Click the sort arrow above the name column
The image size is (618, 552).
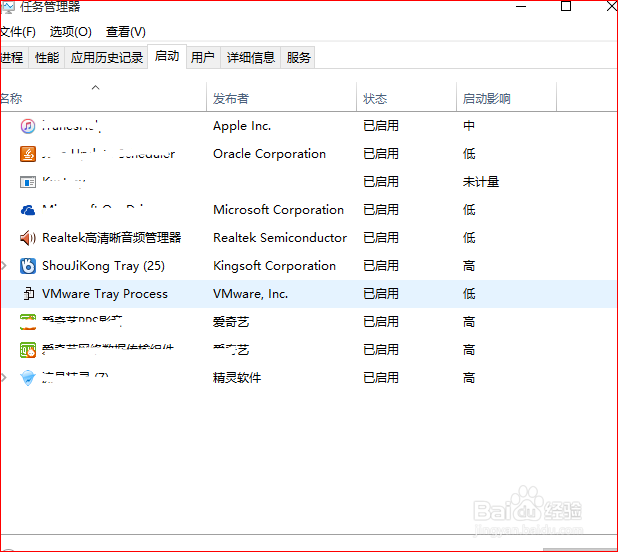click(95, 87)
